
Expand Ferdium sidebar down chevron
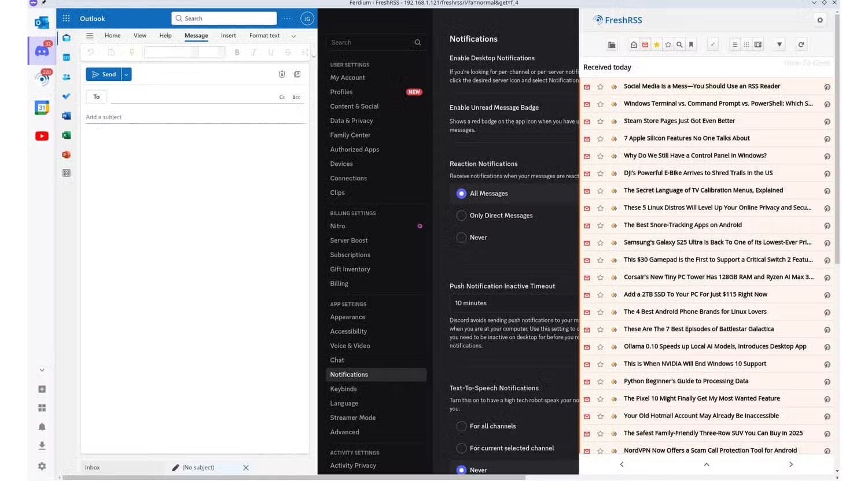(42, 370)
